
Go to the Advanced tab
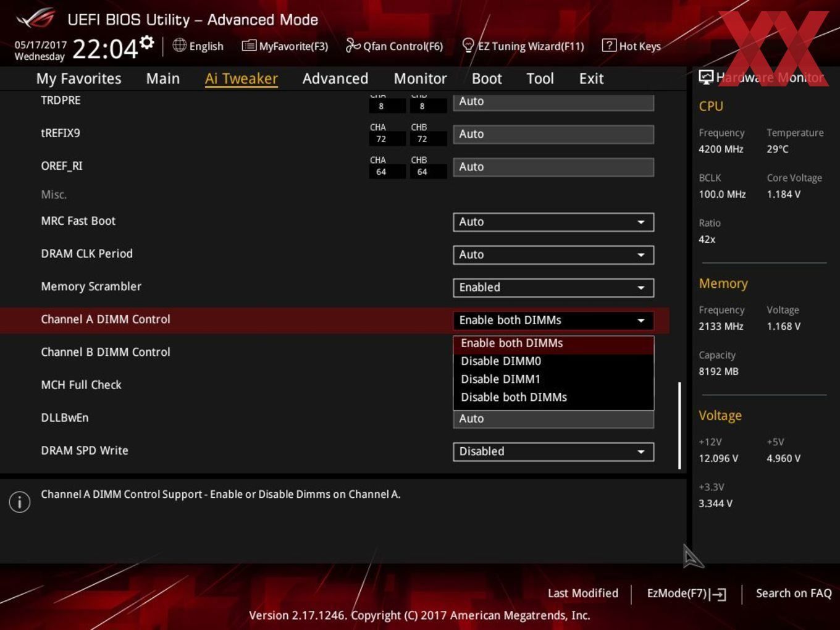335,78
